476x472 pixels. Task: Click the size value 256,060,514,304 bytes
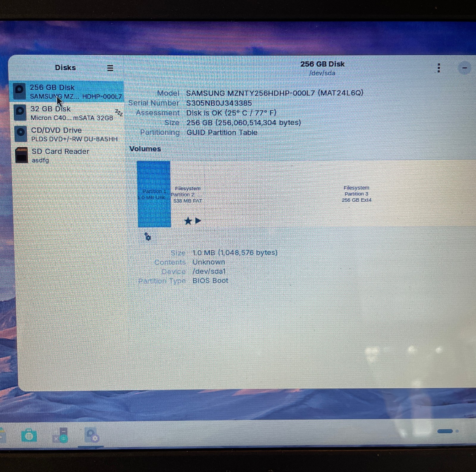(244, 123)
